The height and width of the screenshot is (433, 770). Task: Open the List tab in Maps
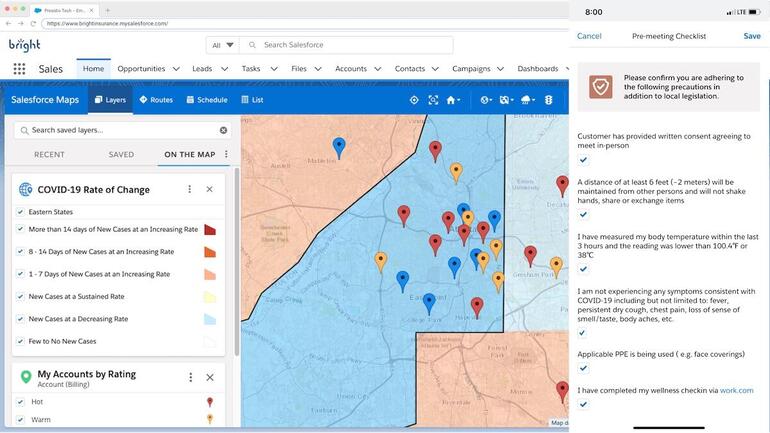click(252, 100)
